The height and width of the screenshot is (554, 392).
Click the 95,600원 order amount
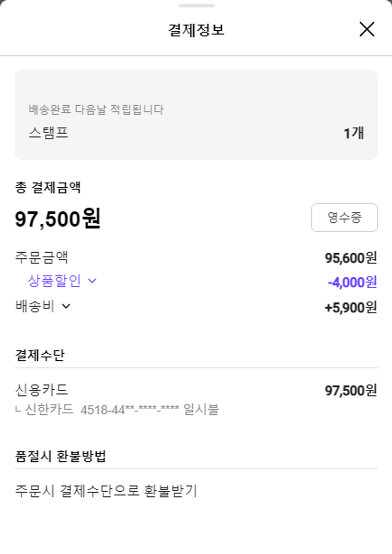[x=350, y=258]
